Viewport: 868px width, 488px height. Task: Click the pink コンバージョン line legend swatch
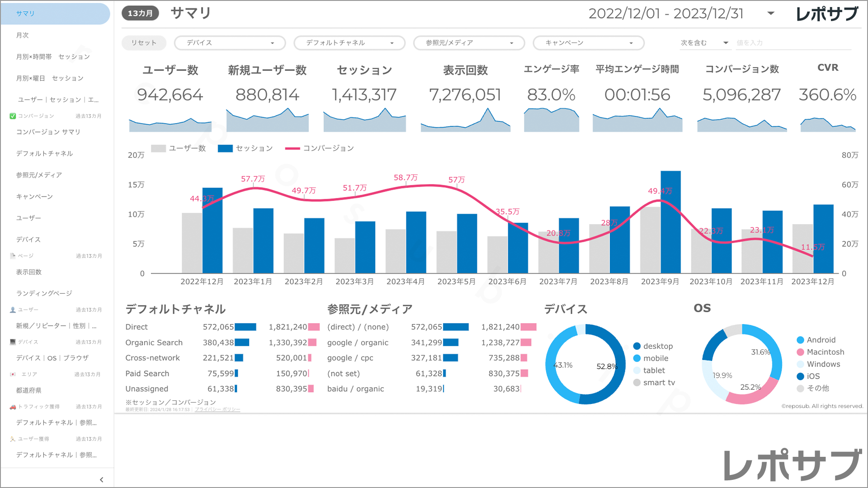point(292,148)
